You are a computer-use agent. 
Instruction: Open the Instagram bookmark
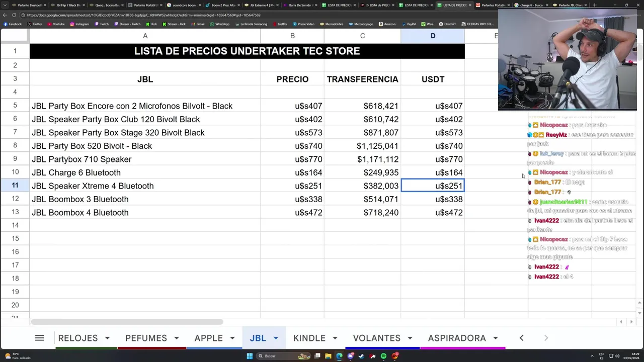click(x=79, y=24)
